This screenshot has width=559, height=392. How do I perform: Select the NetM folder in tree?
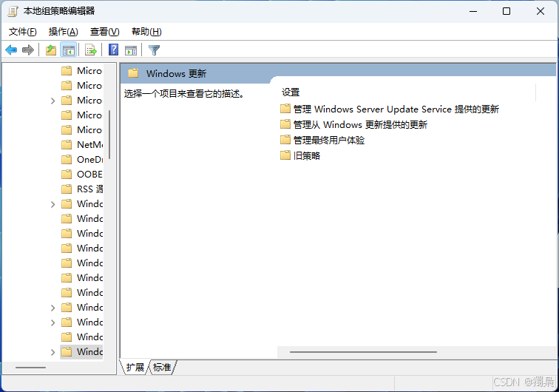[81, 144]
